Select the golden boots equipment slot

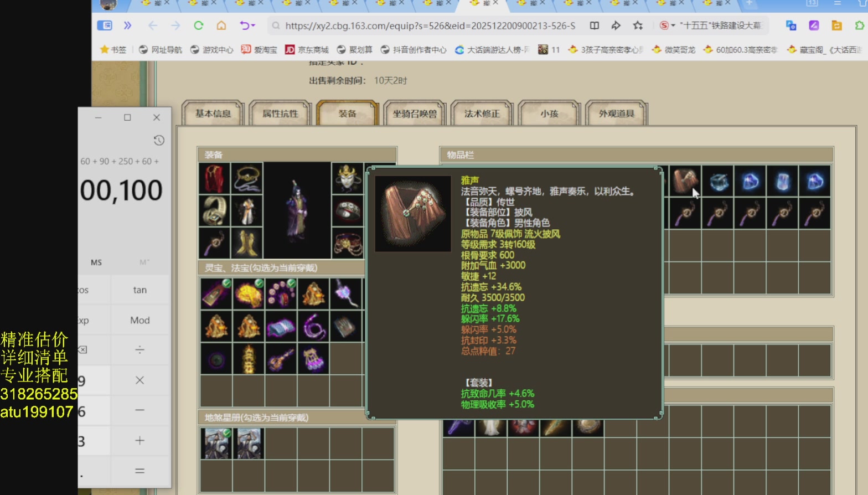click(x=247, y=243)
